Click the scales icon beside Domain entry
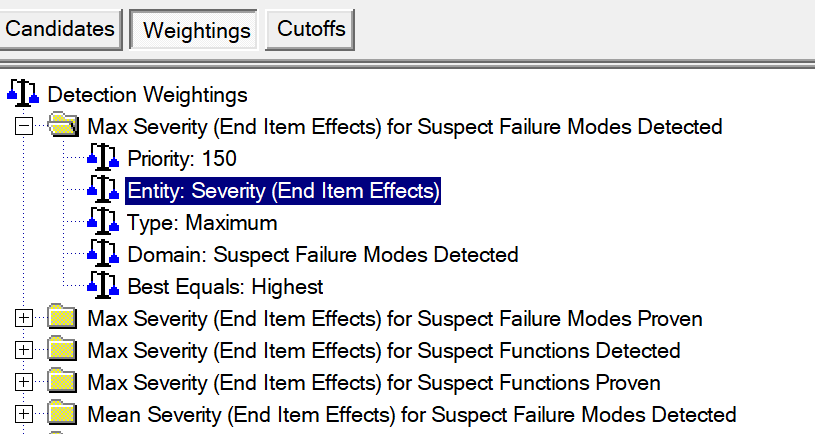The width and height of the screenshot is (815, 434). coord(103,254)
